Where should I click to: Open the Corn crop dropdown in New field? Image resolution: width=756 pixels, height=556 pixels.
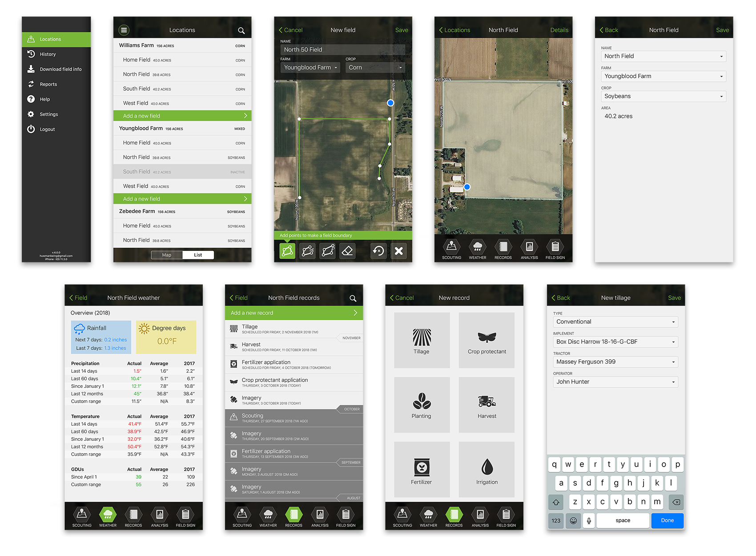click(x=375, y=68)
